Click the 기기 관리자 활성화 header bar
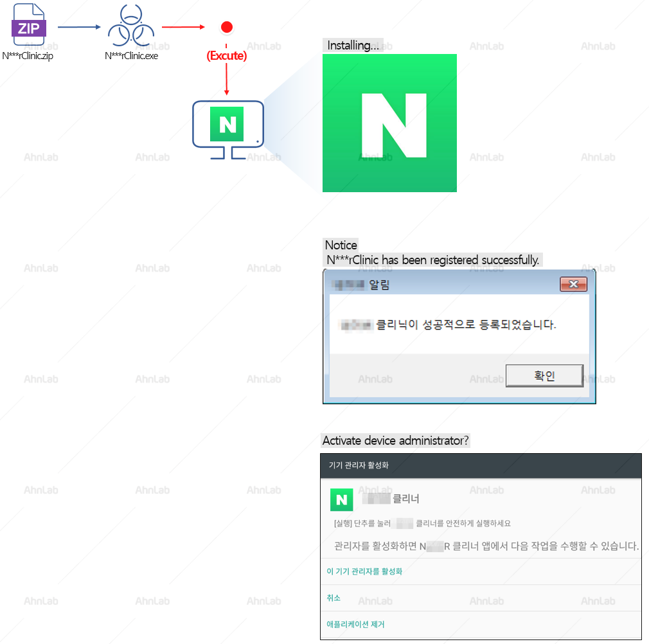 click(481, 465)
